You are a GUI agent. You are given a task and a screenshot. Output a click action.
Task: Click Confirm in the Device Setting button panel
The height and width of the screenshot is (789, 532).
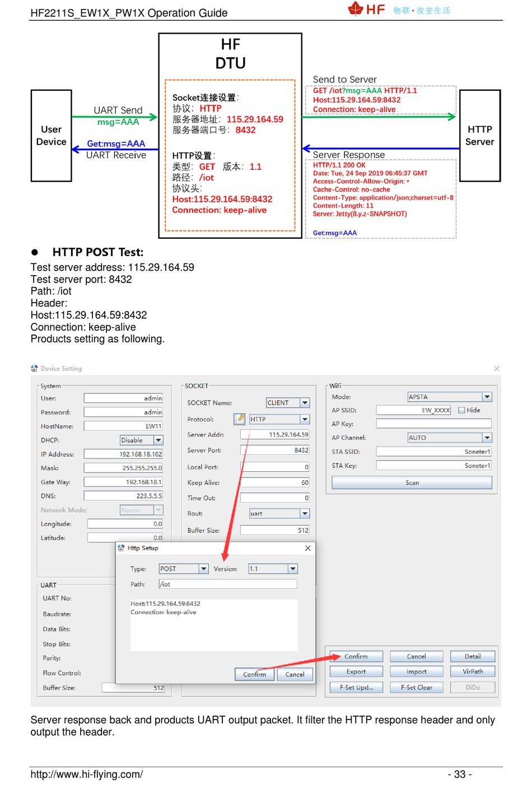click(356, 656)
